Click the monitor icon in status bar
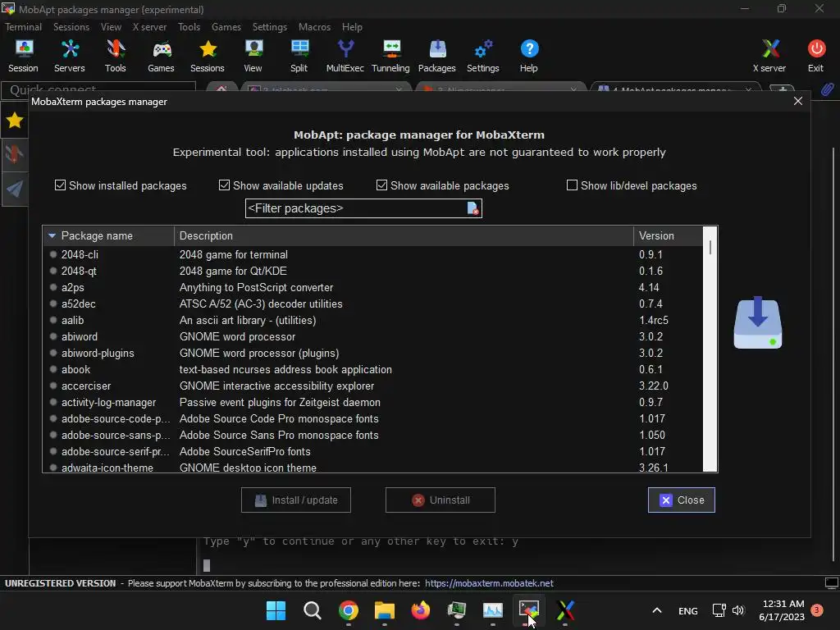This screenshot has height=630, width=840. (x=832, y=583)
